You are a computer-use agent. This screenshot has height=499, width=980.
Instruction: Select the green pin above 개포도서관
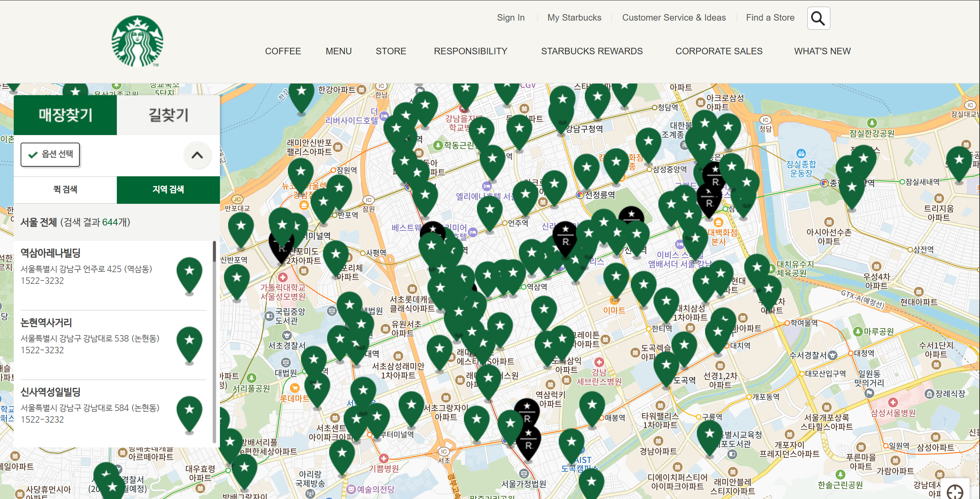(x=710, y=438)
